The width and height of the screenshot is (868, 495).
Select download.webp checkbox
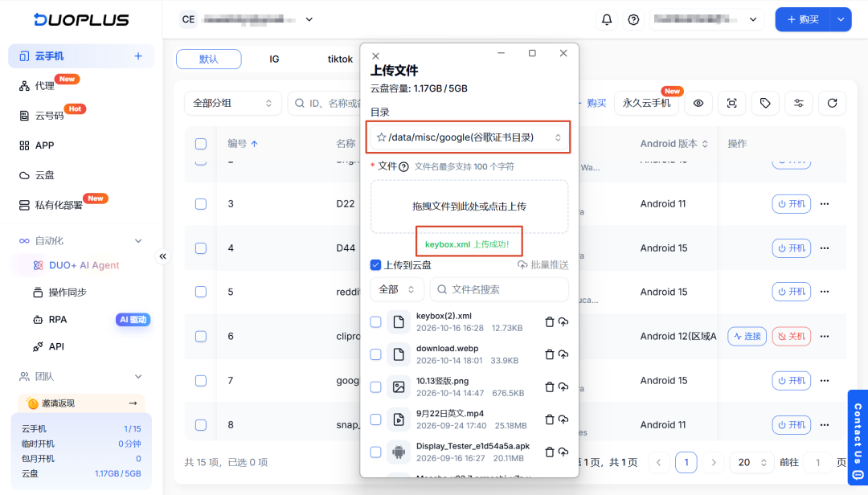[x=375, y=354]
